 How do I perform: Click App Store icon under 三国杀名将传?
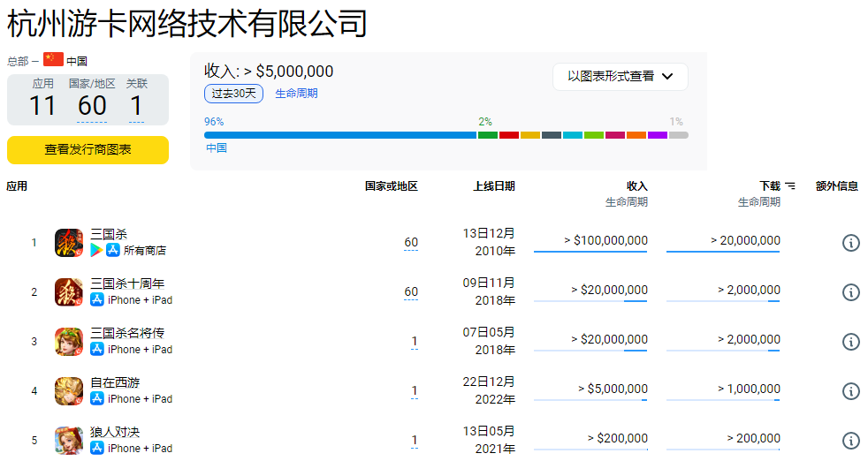coord(97,349)
